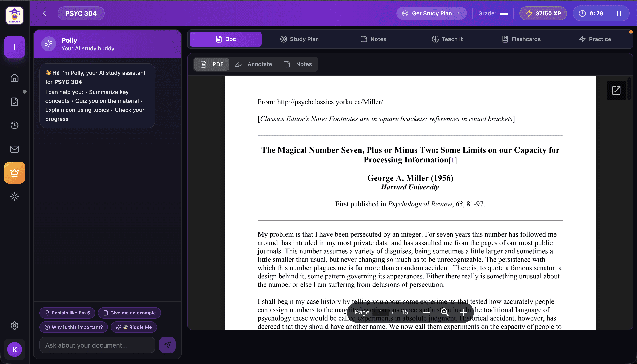Pause the study timer

coord(619,13)
